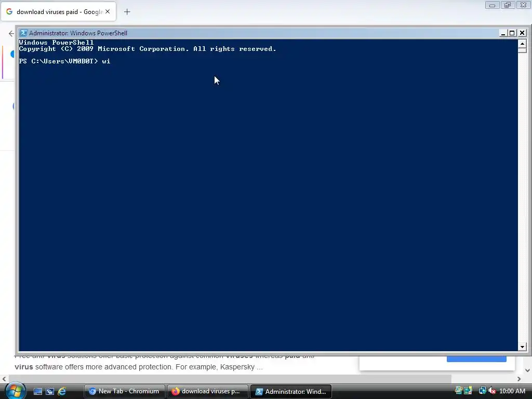Screen dimensions: 532x399
Task: Click Switch between windows quick launch icon
Action: point(50,392)
